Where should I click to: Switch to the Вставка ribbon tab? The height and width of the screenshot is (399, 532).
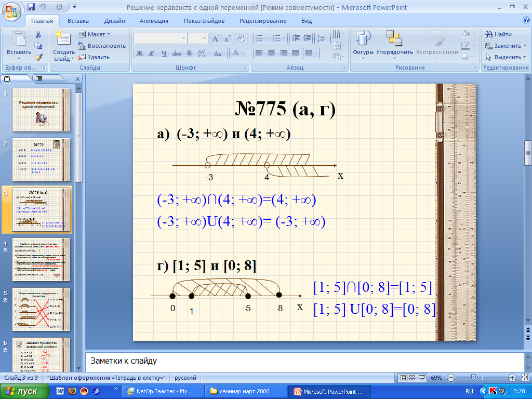[78, 21]
